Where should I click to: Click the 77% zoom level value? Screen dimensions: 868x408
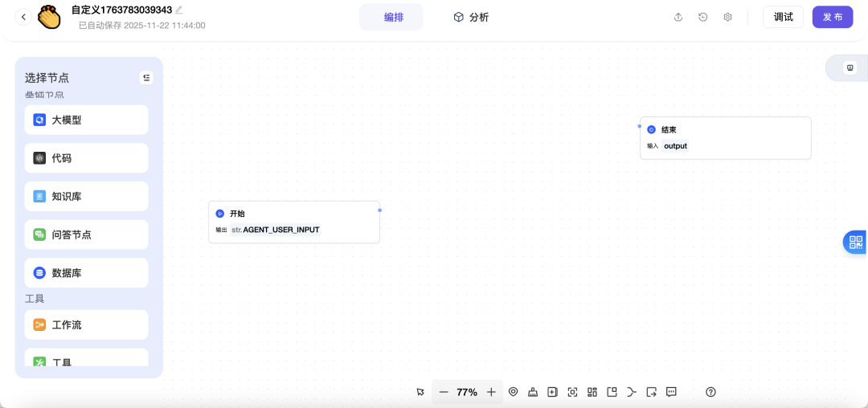coord(467,392)
